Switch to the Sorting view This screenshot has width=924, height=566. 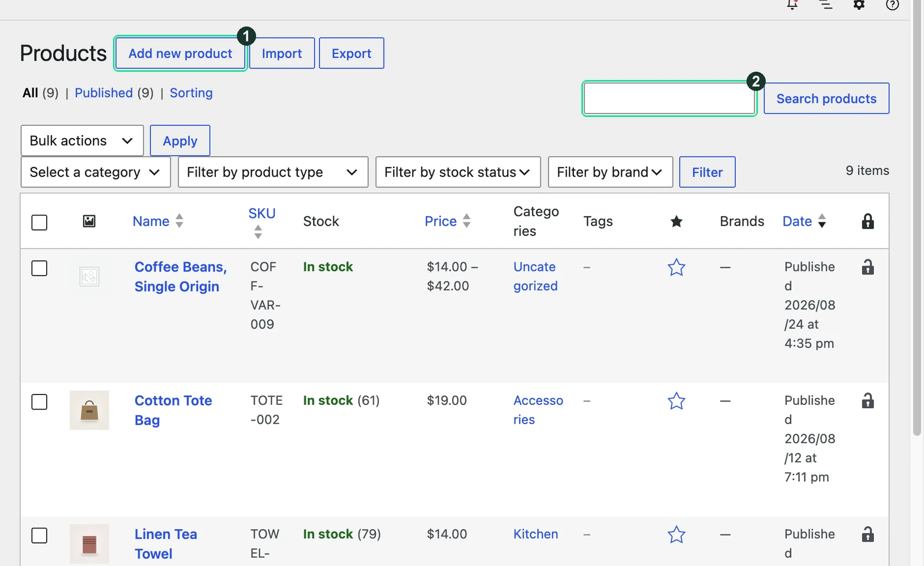191,93
